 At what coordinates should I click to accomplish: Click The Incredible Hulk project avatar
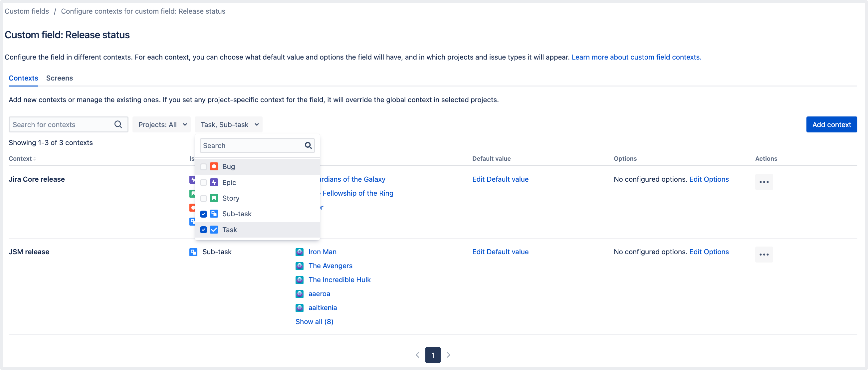click(300, 280)
